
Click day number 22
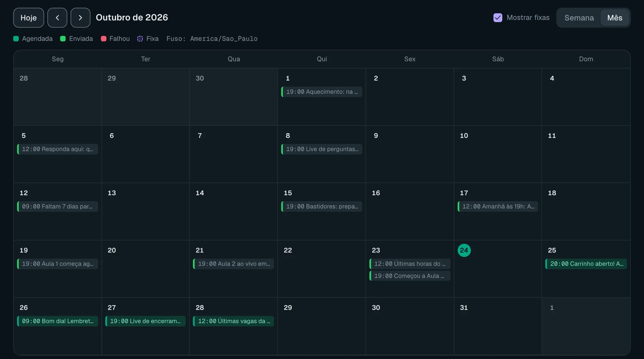[288, 250]
